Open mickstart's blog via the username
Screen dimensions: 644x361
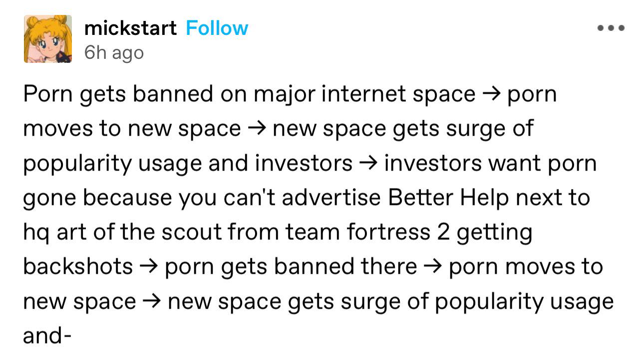pos(130,28)
